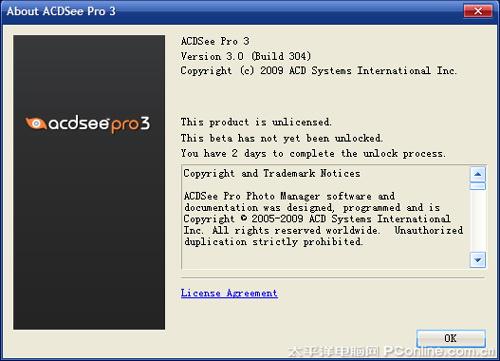Close the About ACDSee Pro 3 dialog
Image resolution: width=500 pixels, height=361 pixels.
pyautogui.click(x=478, y=11)
